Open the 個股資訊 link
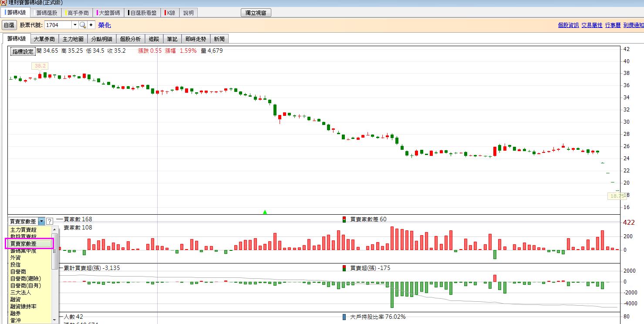The image size is (644, 324). coord(568,25)
